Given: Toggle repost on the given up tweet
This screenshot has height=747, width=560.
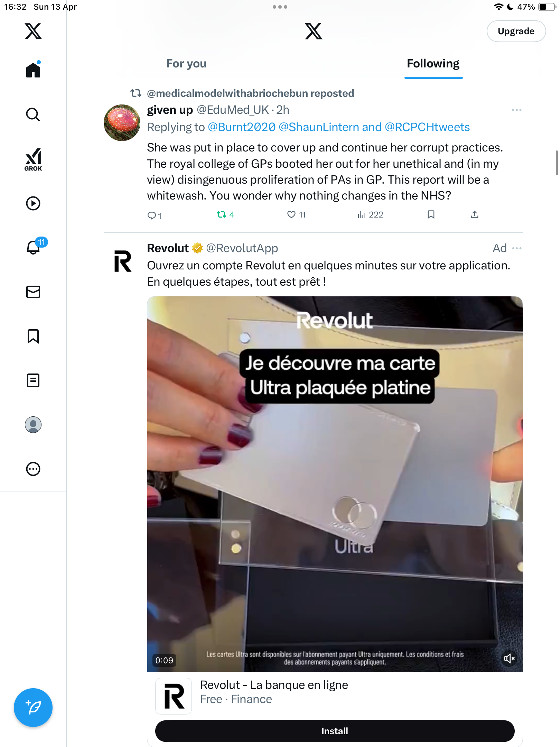Looking at the screenshot, I should click(225, 215).
